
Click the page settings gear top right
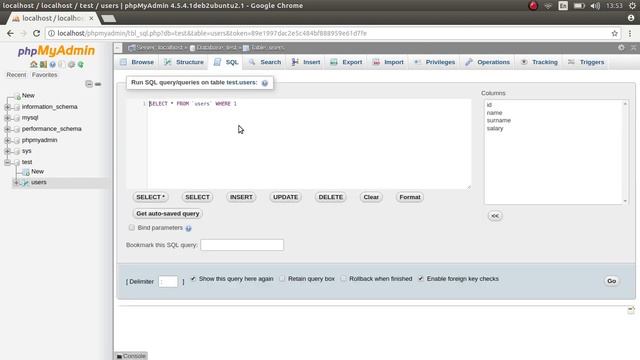pos(621,48)
